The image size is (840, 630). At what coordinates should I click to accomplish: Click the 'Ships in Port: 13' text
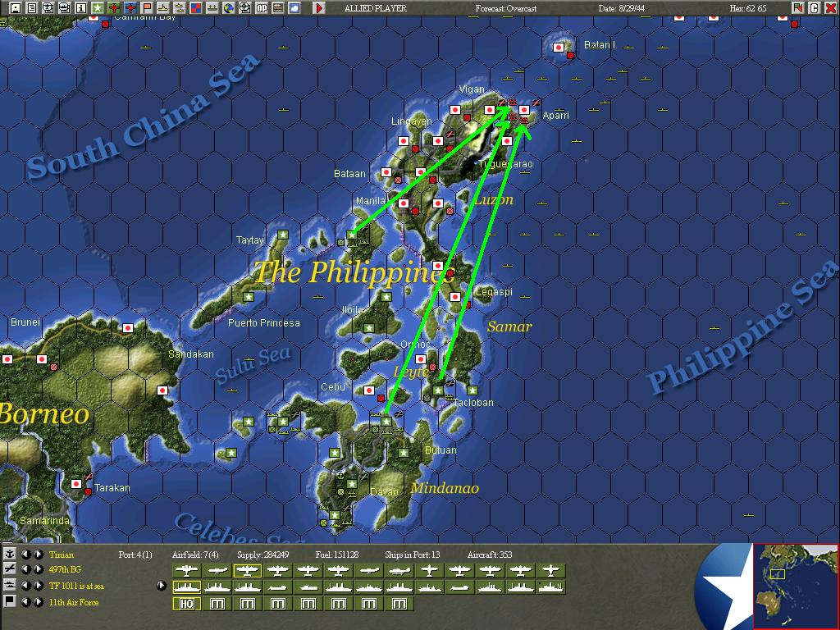click(x=412, y=555)
